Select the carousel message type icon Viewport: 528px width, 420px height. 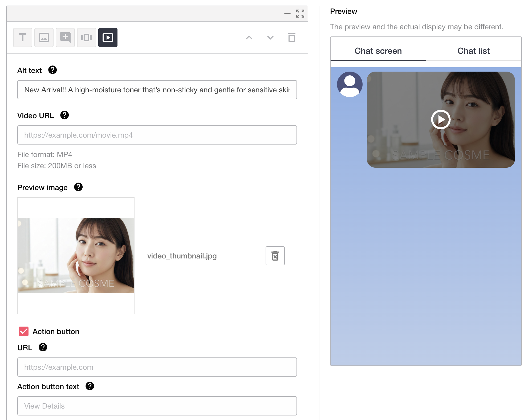click(x=87, y=38)
